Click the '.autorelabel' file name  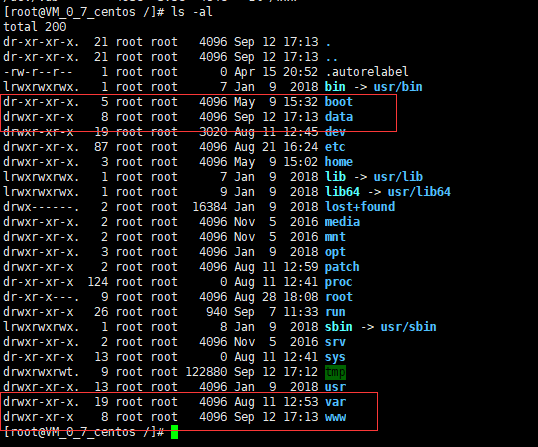click(367, 72)
